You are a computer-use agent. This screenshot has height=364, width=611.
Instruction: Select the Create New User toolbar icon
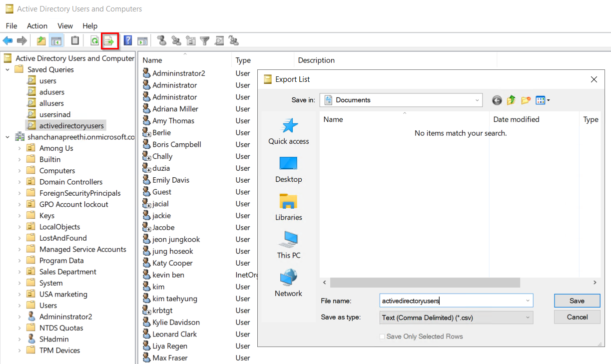click(x=162, y=40)
